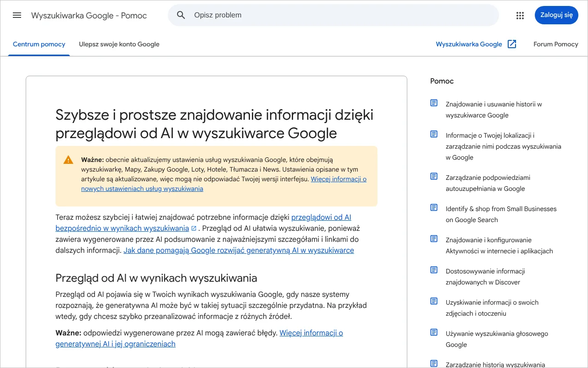
Task: Click article icon beside Identify & shop from Small Businesses
Action: [x=434, y=207]
